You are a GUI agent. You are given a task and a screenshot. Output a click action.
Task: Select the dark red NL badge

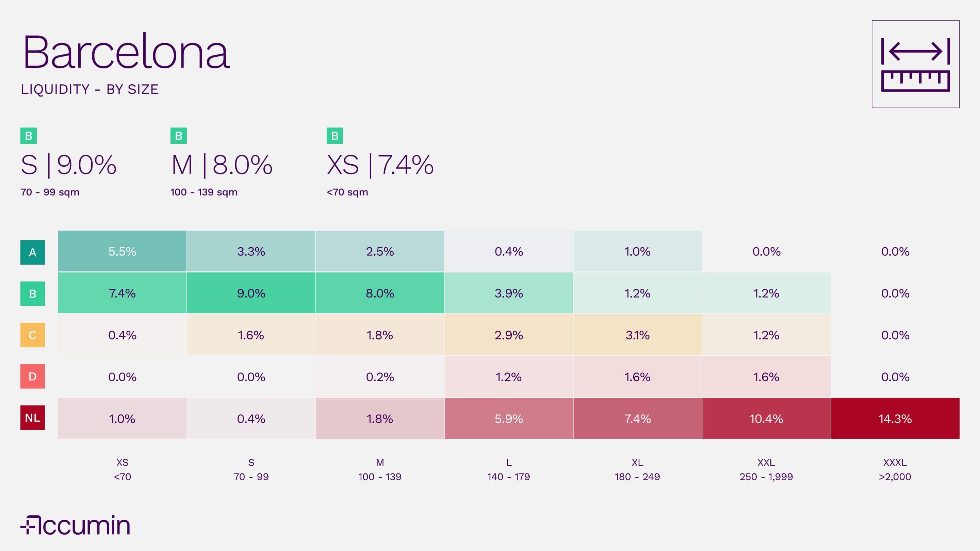32,418
